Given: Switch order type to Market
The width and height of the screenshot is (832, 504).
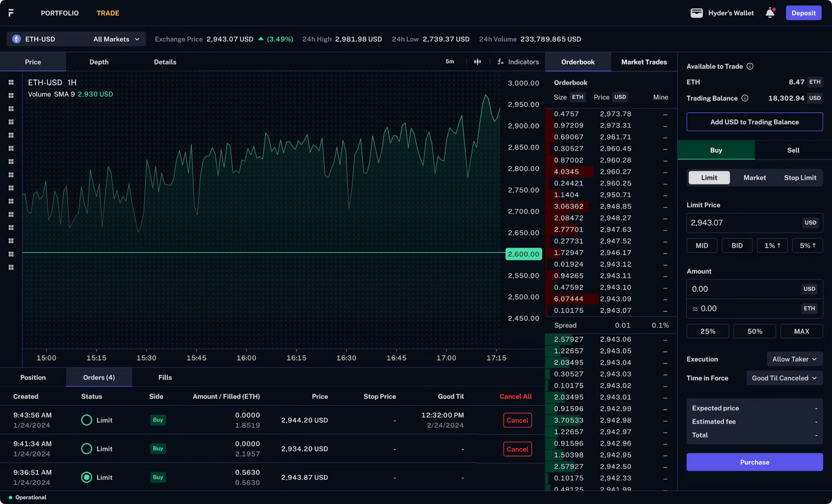Looking at the screenshot, I should [754, 178].
